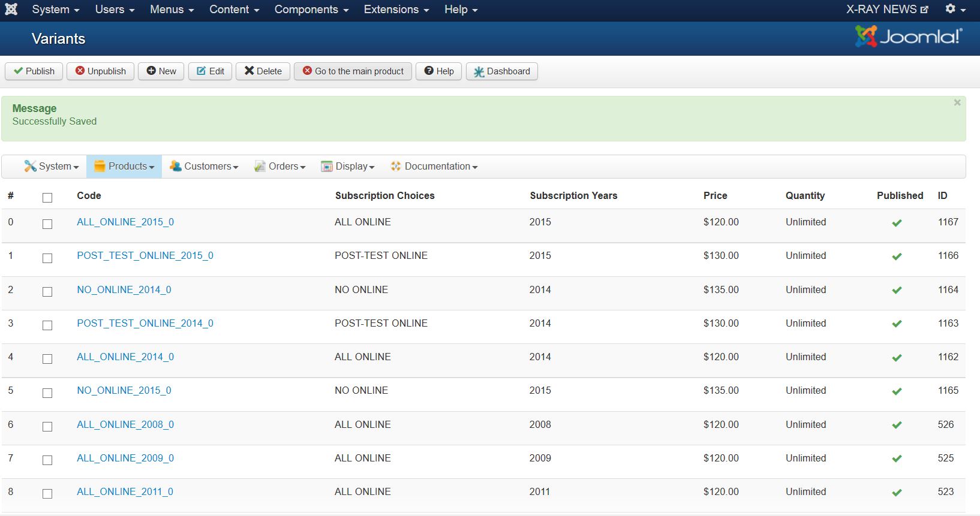The image size is (980, 516).
Task: Open the Joomla System menu in top bar
Action: point(56,10)
